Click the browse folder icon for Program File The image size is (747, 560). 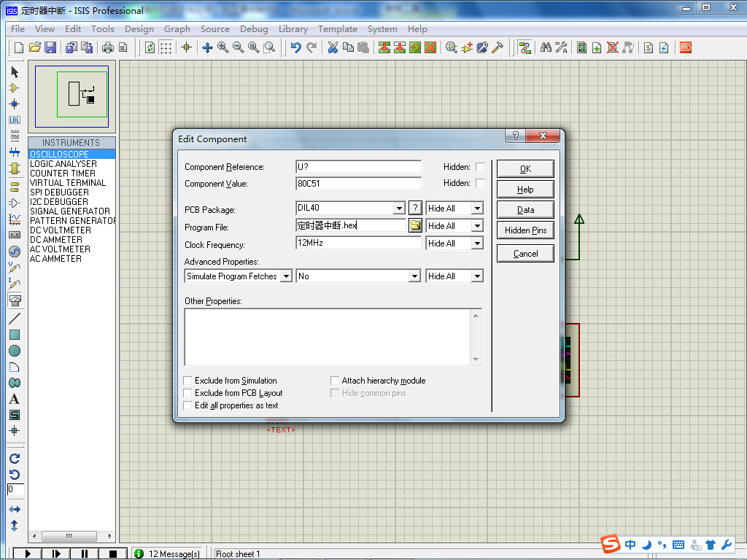(415, 225)
